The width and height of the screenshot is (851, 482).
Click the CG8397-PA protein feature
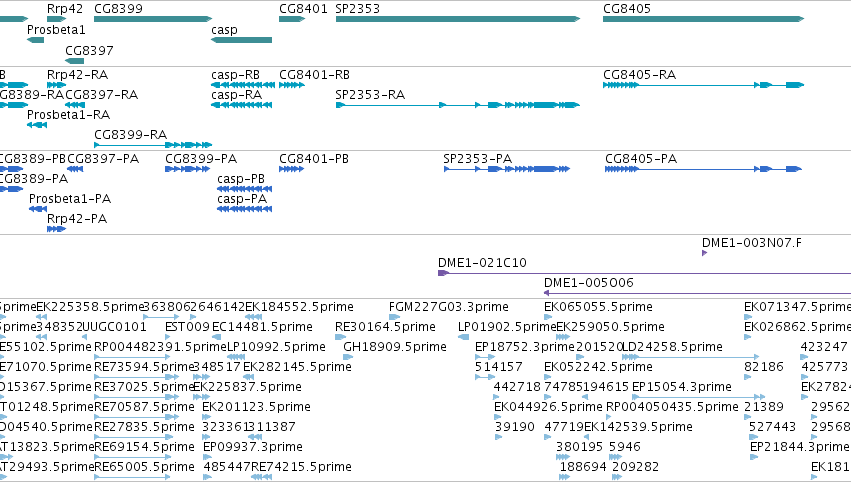pos(103,159)
